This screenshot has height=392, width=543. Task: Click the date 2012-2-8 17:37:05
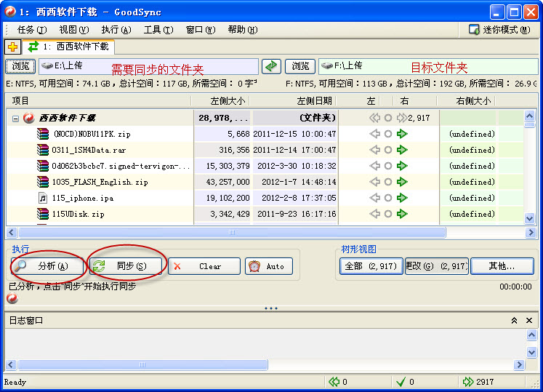pos(299,198)
